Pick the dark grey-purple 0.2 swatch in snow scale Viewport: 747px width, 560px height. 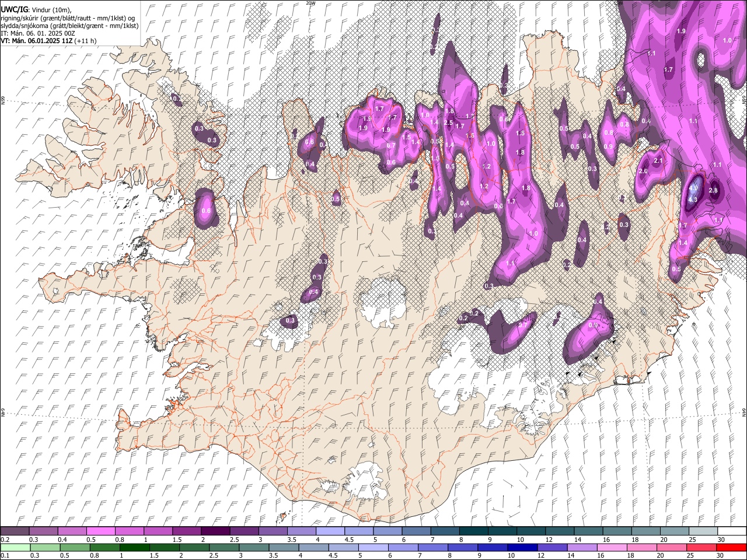(x=15, y=531)
